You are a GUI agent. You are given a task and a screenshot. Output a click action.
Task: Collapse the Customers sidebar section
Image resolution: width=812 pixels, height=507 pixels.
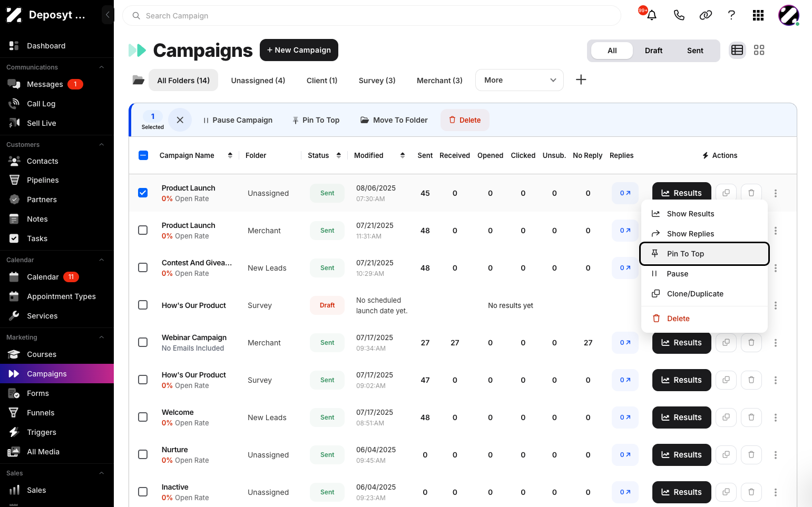coord(102,145)
